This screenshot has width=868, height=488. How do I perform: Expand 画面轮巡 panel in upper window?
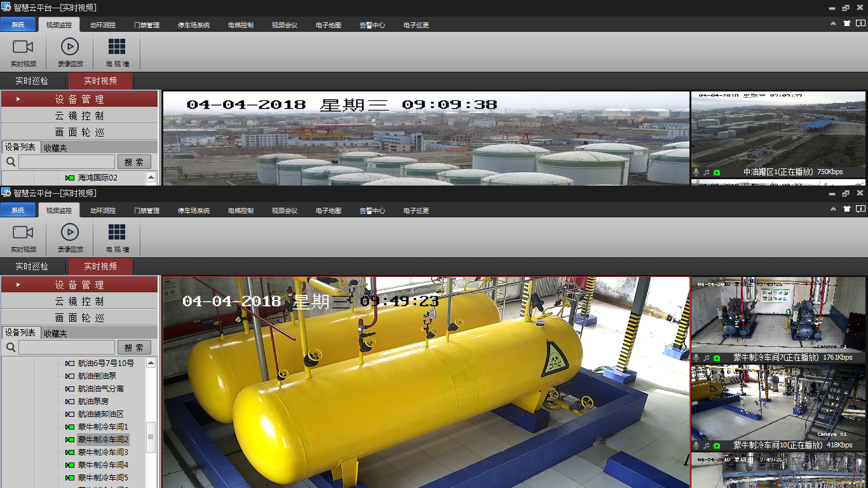point(79,132)
